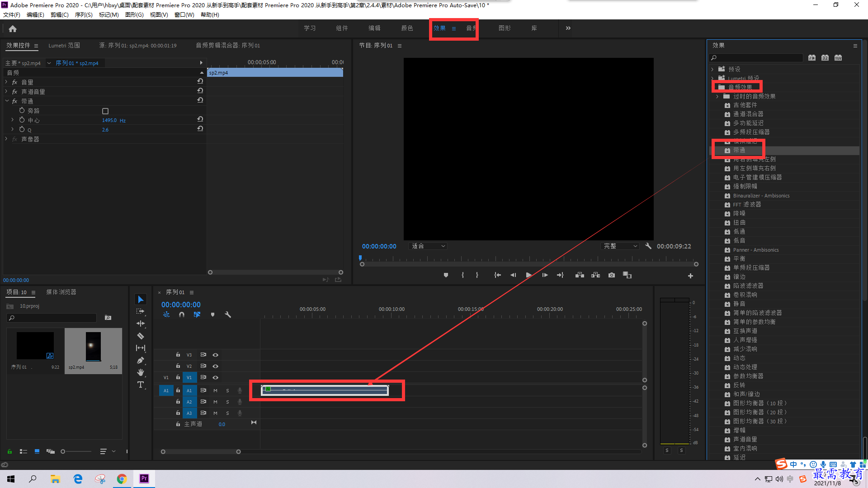Expand the 声像器 effect

(6, 139)
